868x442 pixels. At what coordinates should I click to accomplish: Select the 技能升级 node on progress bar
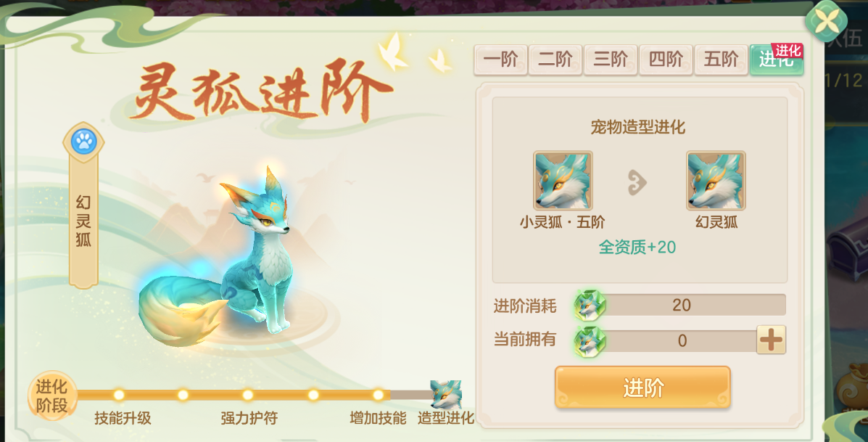coord(119,394)
